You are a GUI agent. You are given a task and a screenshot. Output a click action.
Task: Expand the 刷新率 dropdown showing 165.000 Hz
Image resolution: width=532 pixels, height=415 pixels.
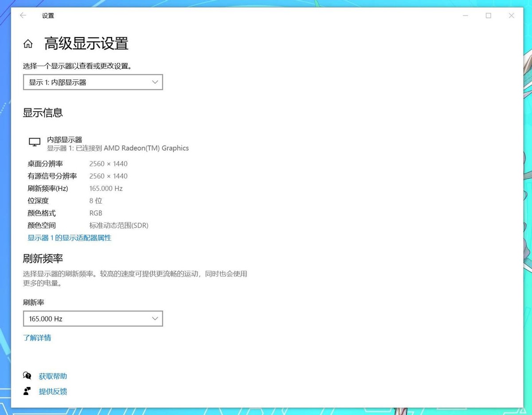pos(93,318)
